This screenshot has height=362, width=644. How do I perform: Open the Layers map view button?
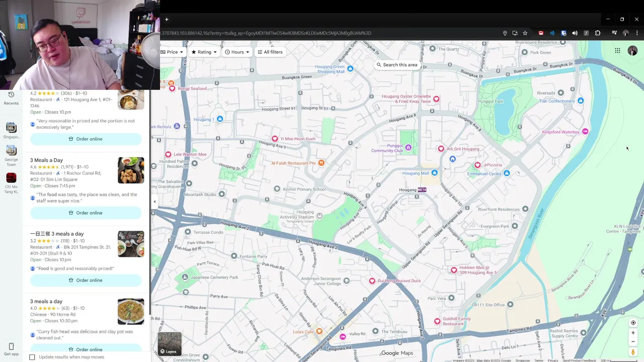pyautogui.click(x=170, y=344)
